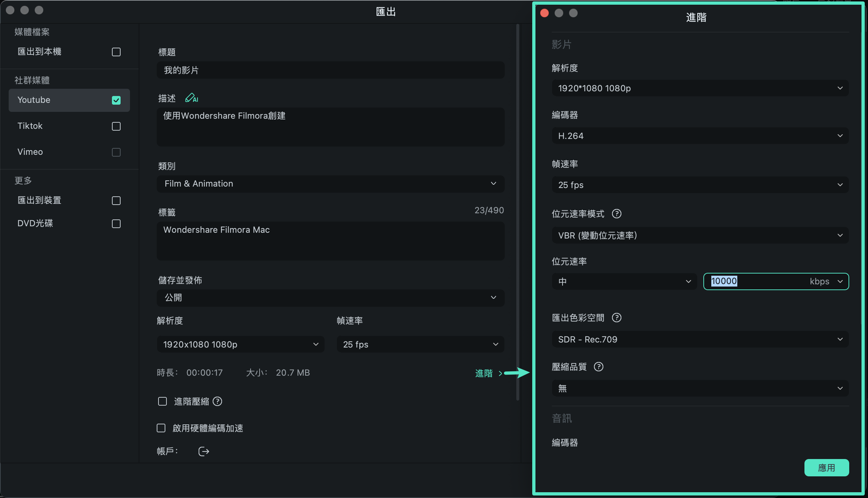Screen dimensions: 868x498
Task: Click help icon beside 匯出色彩空間
Action: click(x=617, y=318)
